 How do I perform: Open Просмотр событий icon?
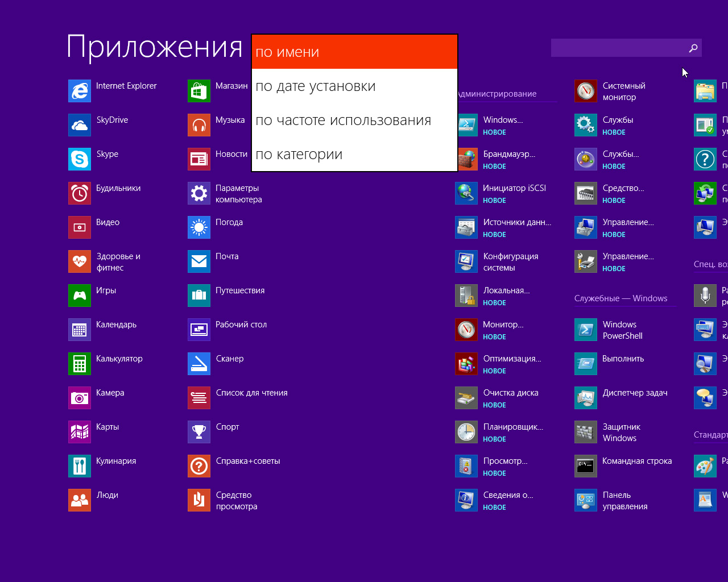pyautogui.click(x=466, y=466)
